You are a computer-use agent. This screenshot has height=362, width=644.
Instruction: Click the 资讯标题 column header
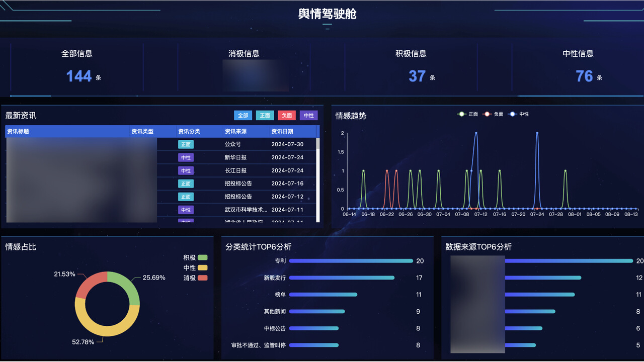(18, 131)
